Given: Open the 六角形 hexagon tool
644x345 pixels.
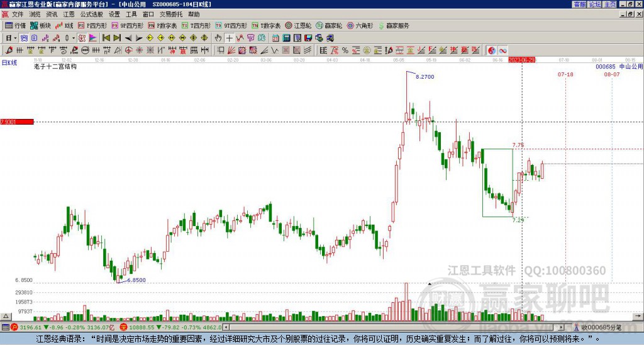Looking at the screenshot, I should pos(360,25).
